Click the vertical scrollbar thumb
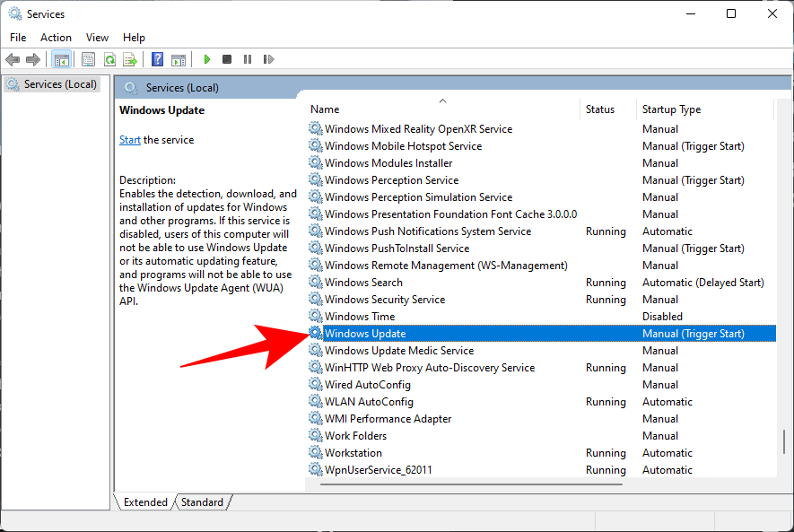This screenshot has height=532, width=794. (783, 443)
